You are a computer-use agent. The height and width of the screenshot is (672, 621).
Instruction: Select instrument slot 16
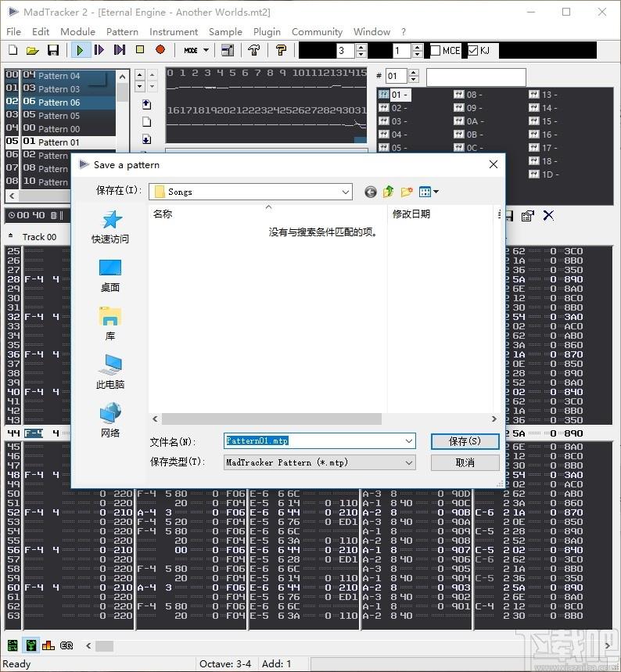coord(544,134)
